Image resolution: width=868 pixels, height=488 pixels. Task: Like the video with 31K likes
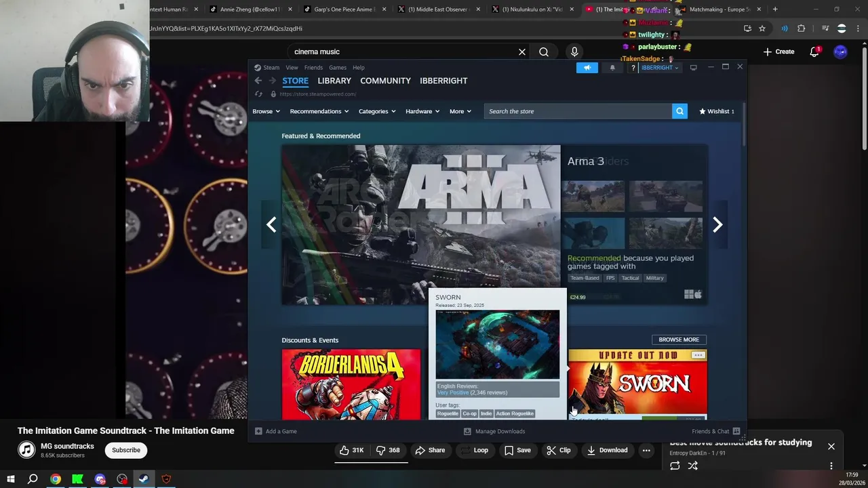(351, 450)
